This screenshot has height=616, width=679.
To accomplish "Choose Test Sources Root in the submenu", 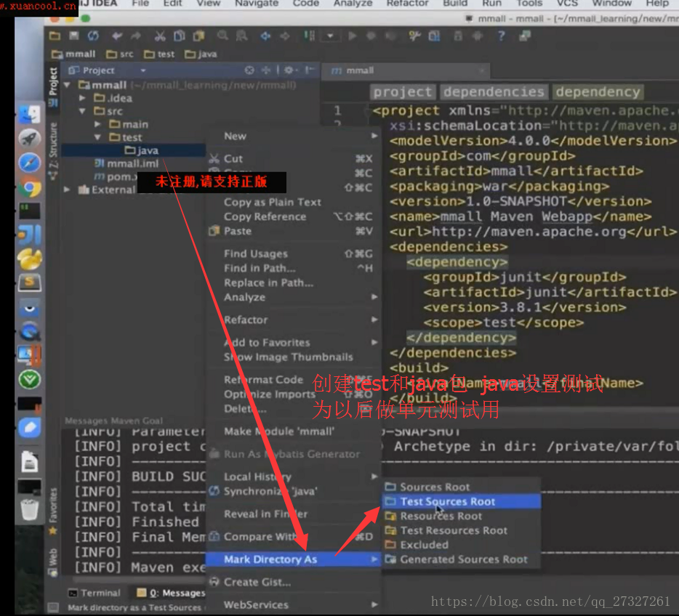I will [x=462, y=501].
